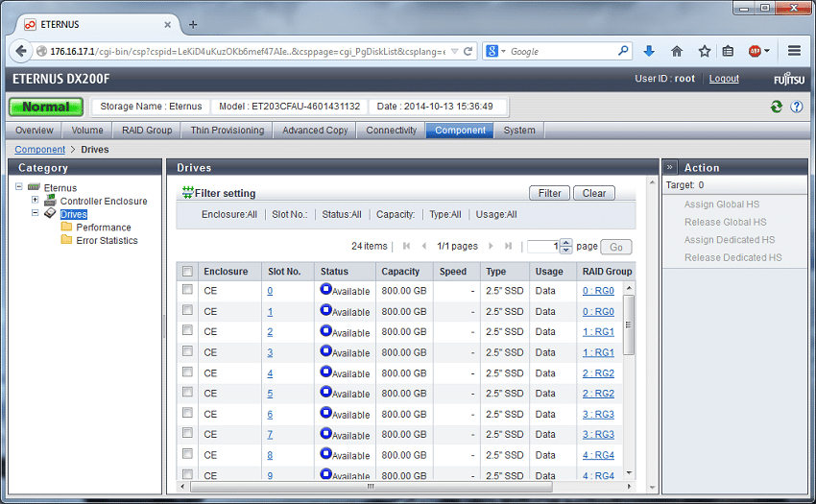Open the browser hamburger menu
Screen dimensions: 816x504
click(794, 51)
